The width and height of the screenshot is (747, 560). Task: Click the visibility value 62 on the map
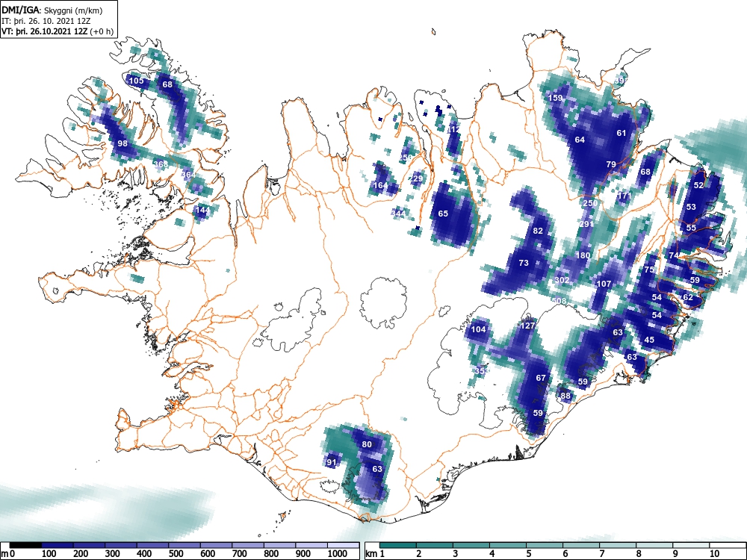(688, 297)
